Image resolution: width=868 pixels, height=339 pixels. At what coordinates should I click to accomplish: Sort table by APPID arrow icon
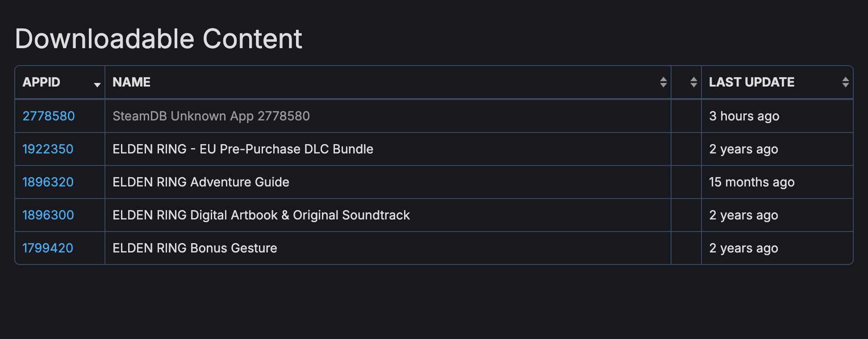coord(97,84)
